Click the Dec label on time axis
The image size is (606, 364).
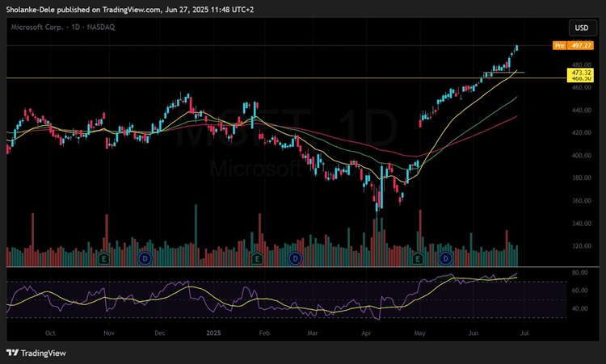click(x=160, y=333)
